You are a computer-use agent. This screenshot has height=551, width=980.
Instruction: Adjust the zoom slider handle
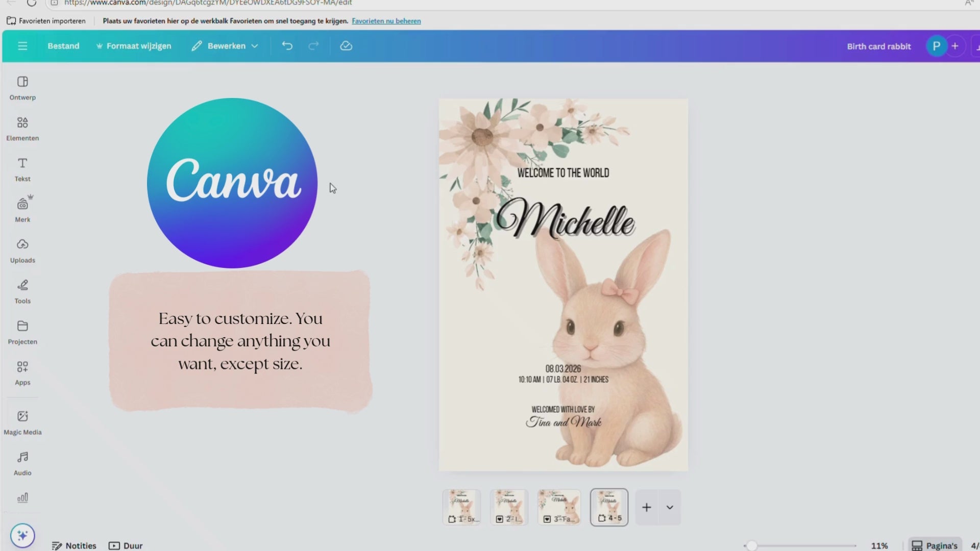click(x=751, y=546)
